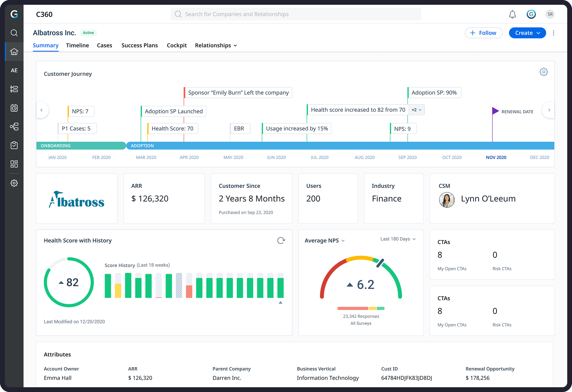The image size is (572, 392).
Task: Open the Create dropdown button
Action: click(x=527, y=33)
